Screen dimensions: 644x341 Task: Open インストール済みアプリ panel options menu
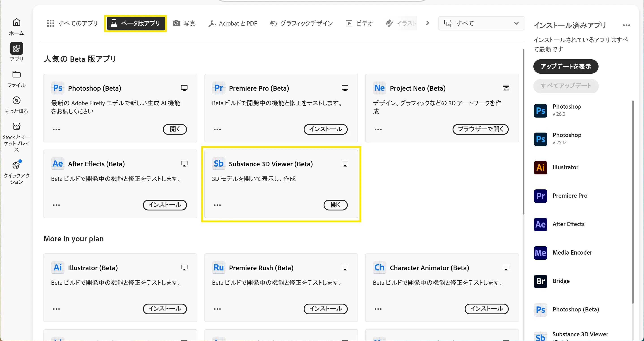(626, 25)
